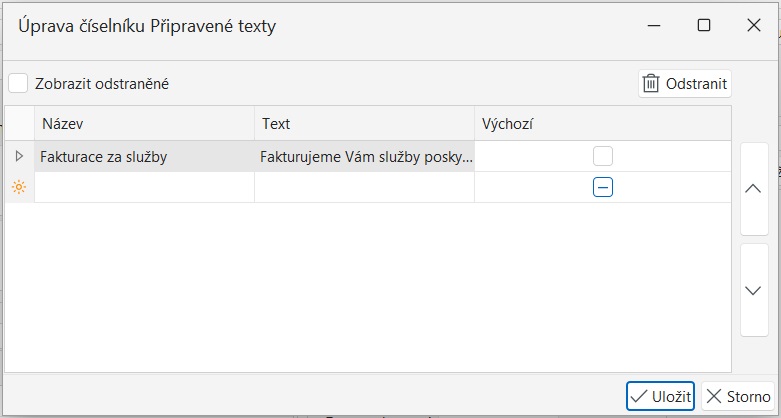The width and height of the screenshot is (781, 418).
Task: Click the trash icon on Odstranit
Action: click(651, 84)
